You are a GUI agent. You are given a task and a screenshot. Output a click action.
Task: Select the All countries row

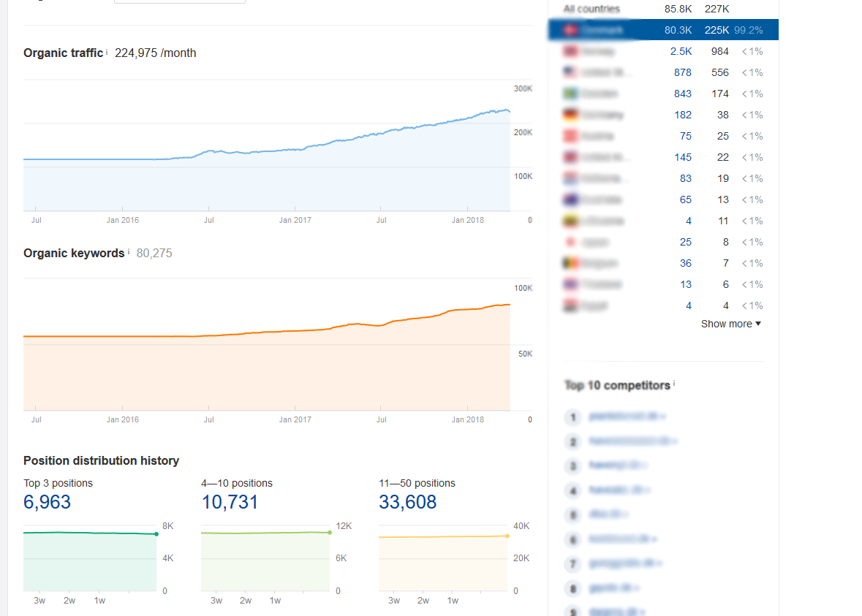tap(591, 9)
